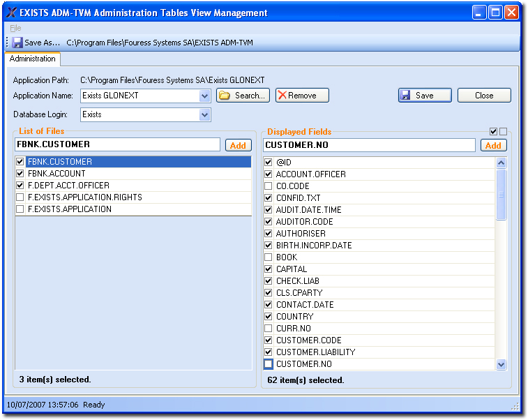
Task: Click the Save As floppy disk icon
Action: click(x=17, y=43)
